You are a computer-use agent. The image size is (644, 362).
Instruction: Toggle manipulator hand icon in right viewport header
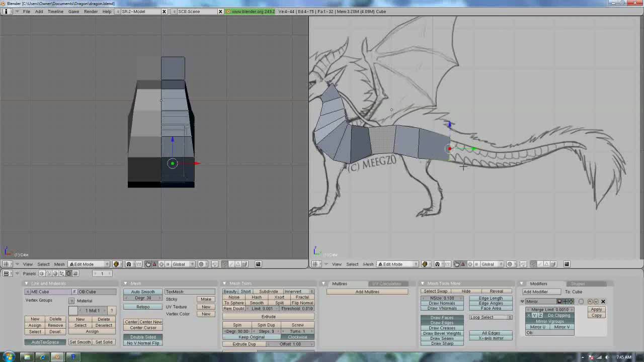(457, 264)
